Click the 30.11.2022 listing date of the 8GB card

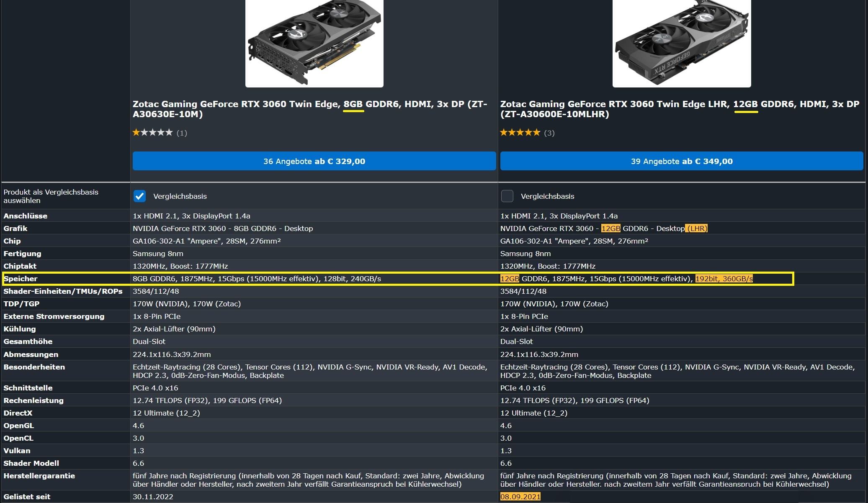[153, 497]
